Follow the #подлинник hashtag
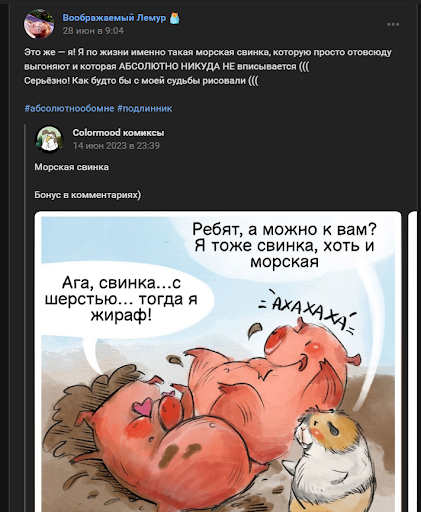Screen dimensions: 421x512 click(145, 108)
